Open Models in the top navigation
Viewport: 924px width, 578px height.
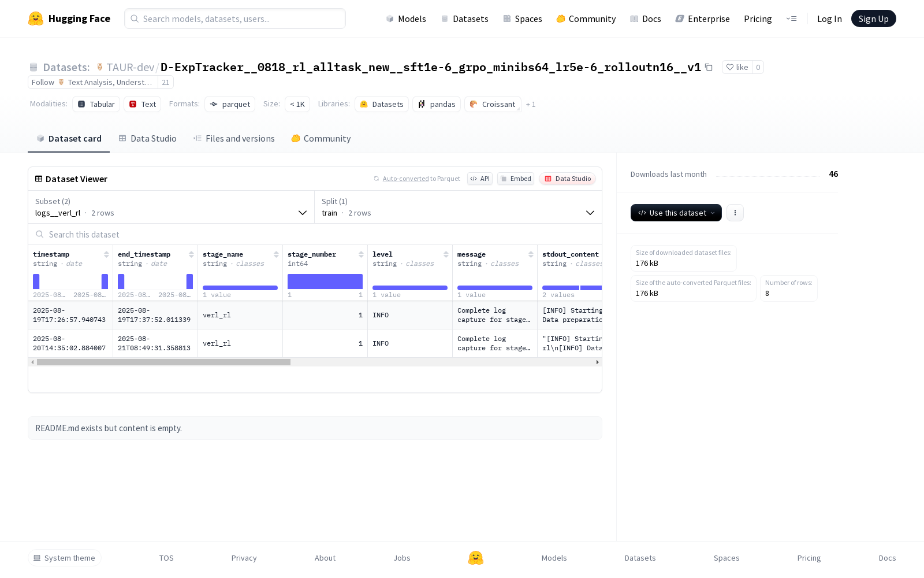406,18
